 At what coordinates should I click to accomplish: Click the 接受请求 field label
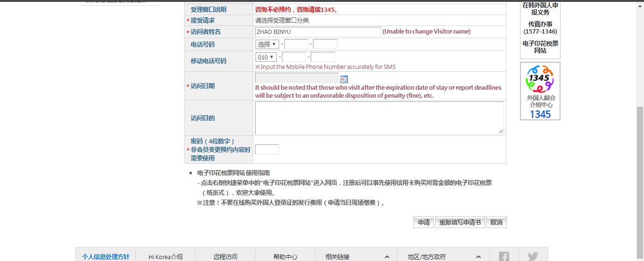coord(203,20)
